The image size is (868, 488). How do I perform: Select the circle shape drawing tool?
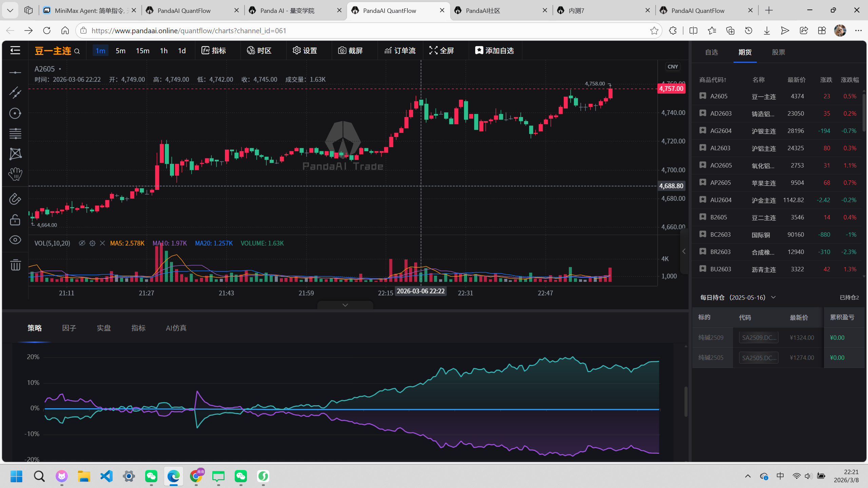[15, 113]
